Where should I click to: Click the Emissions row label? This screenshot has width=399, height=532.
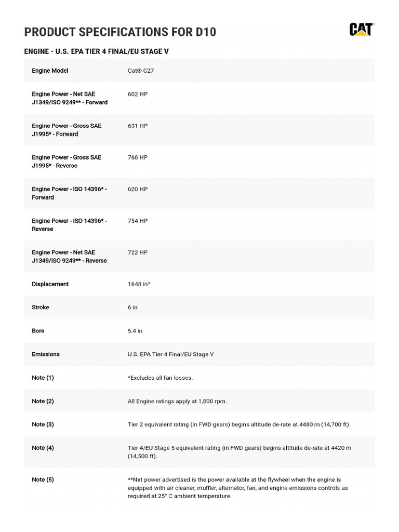pyautogui.click(x=46, y=354)
